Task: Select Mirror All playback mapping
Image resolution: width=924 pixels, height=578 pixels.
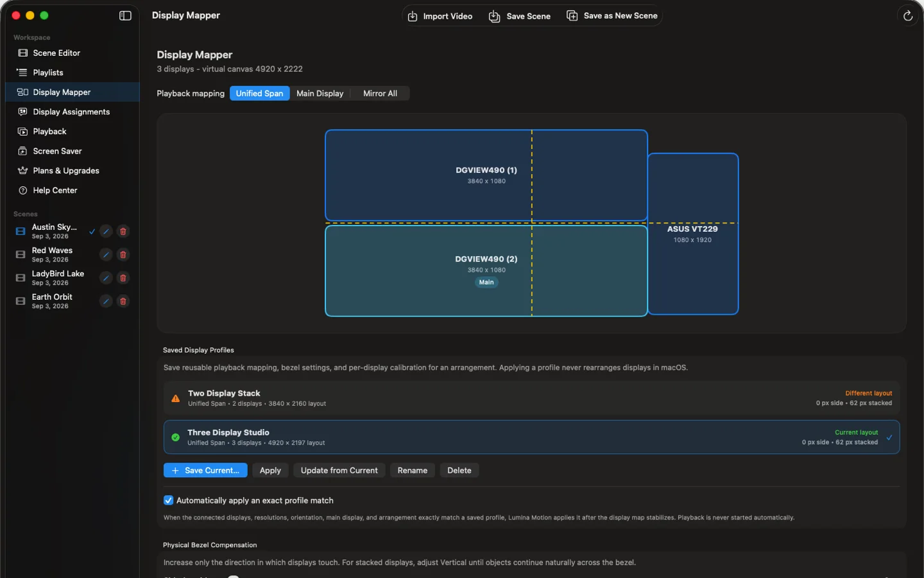Action: click(380, 93)
